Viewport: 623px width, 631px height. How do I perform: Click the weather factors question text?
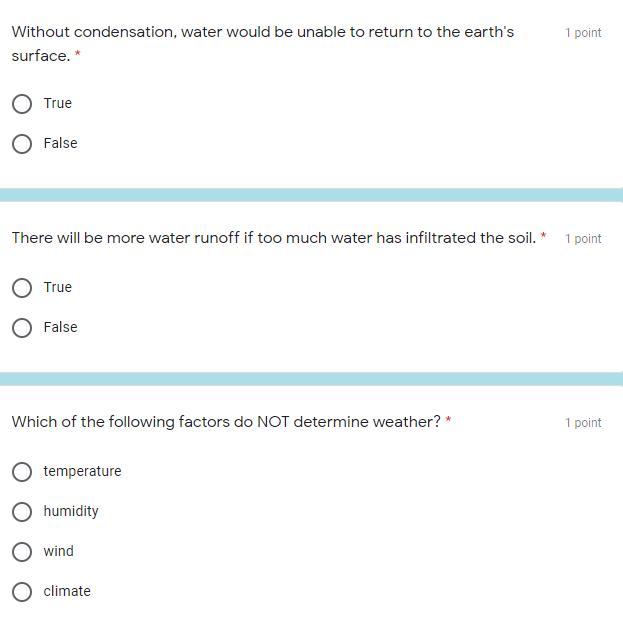click(225, 422)
